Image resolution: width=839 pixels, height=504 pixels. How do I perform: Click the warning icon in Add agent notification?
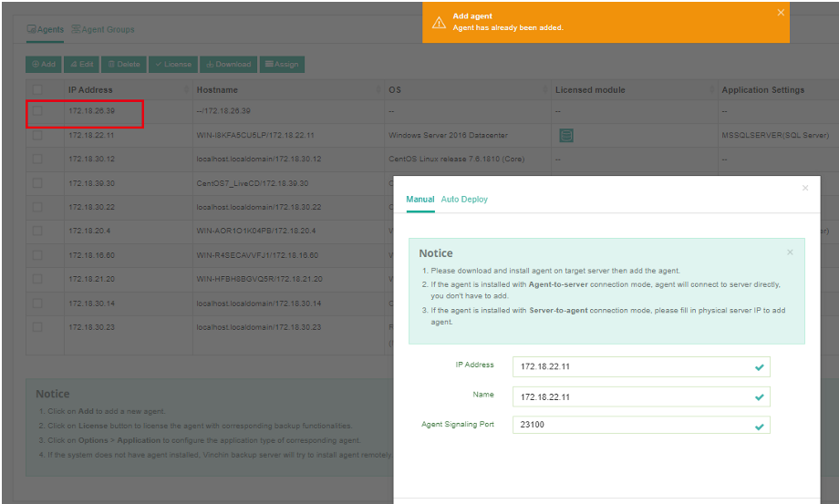[439, 22]
